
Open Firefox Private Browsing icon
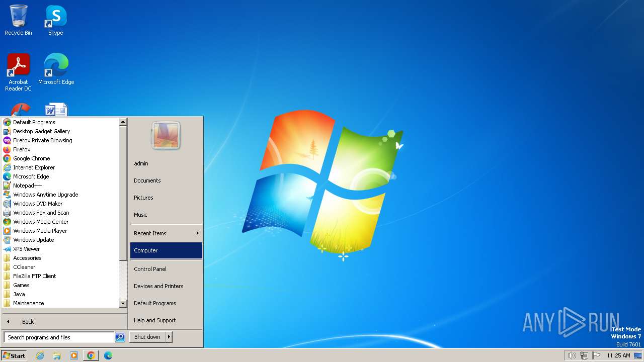pos(7,140)
